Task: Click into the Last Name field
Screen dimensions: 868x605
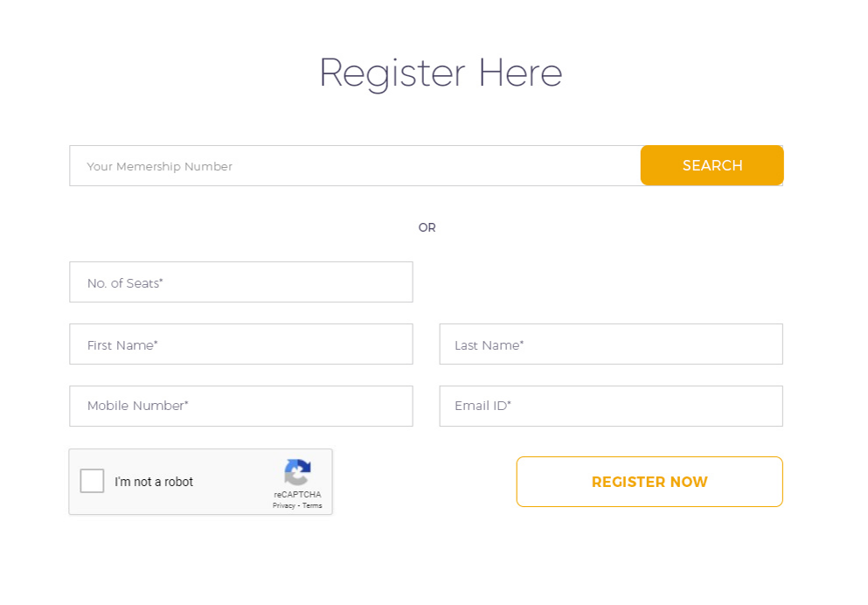Action: pyautogui.click(x=611, y=344)
